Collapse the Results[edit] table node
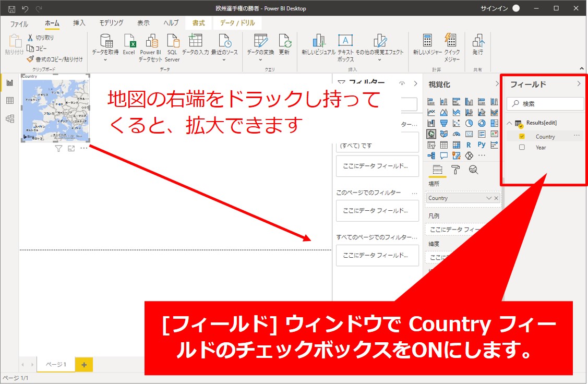Viewport: 588px width, 384px height. pyautogui.click(x=510, y=123)
